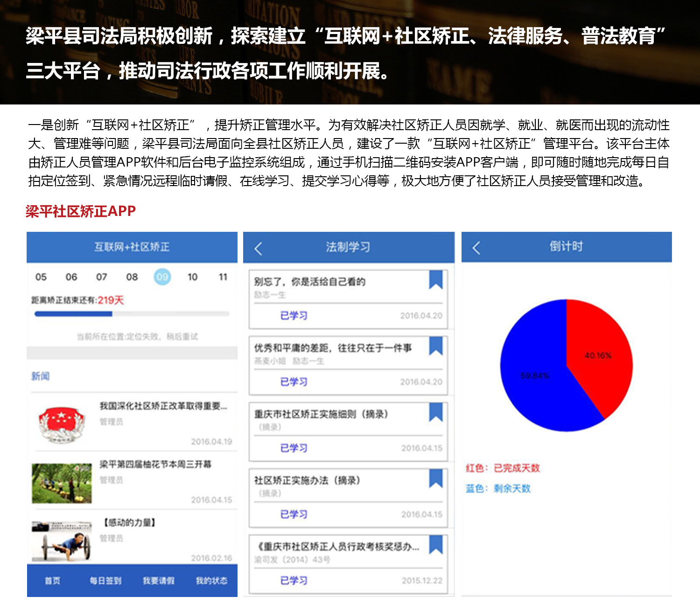Open 我的状态 tab in bottom bar
Screen dimensions: 700x604
tap(211, 581)
